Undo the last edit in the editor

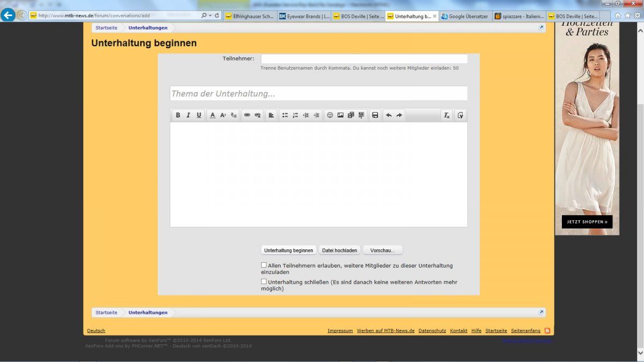(389, 115)
